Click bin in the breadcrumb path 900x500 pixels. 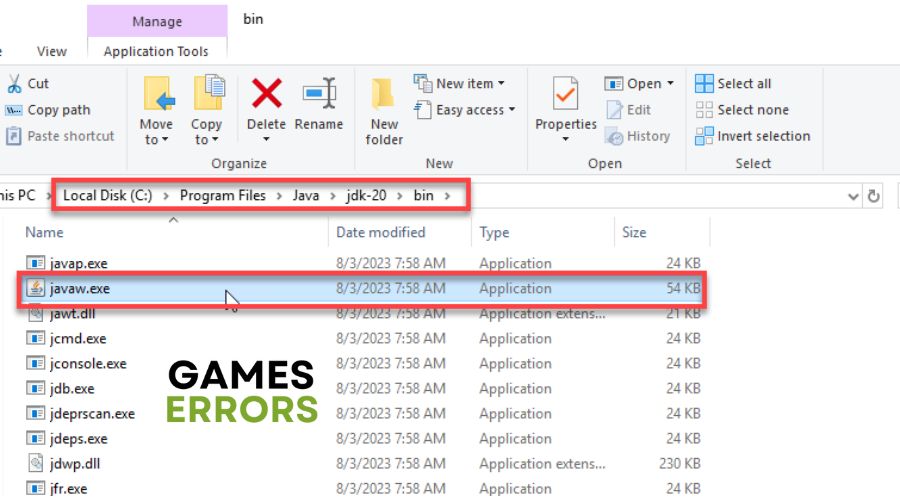(424, 195)
